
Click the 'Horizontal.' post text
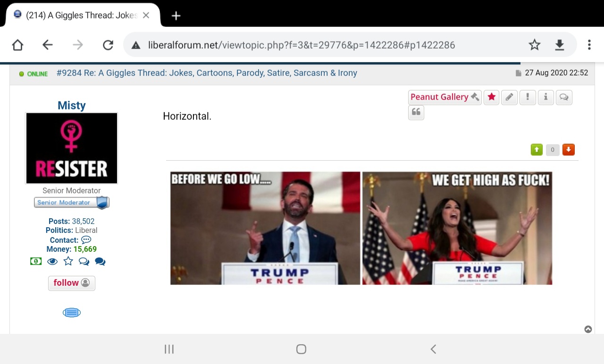187,116
